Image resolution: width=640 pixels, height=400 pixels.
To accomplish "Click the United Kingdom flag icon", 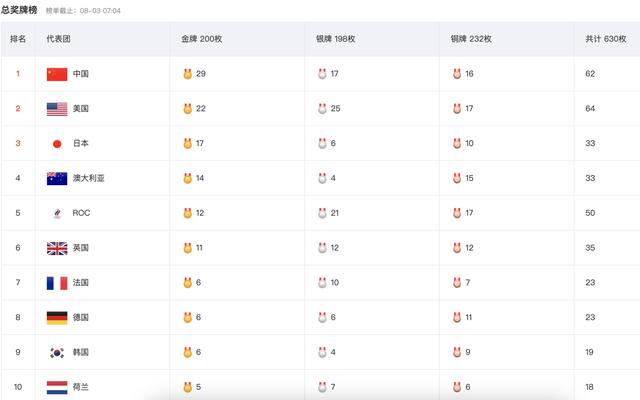I will 57,248.
